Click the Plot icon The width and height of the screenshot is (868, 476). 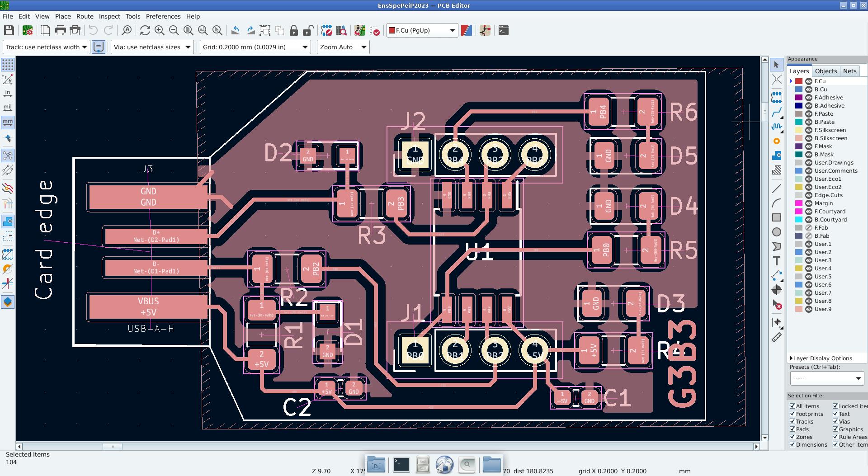coord(75,30)
